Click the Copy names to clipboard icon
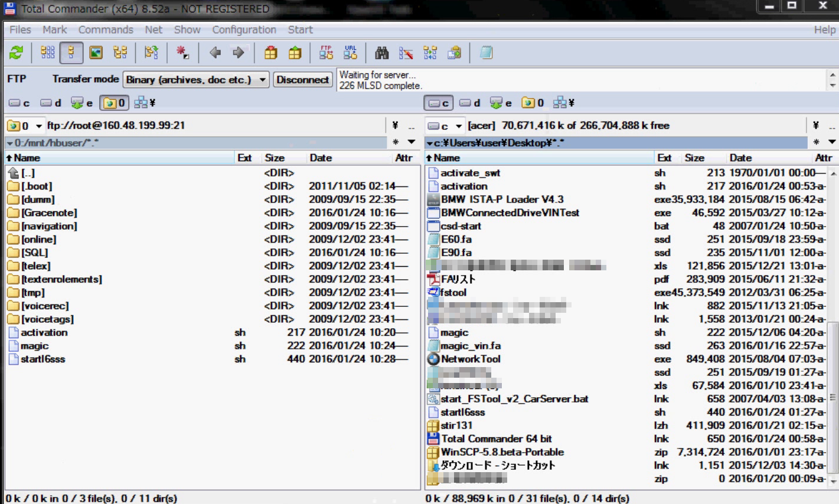Screen dimensions: 839x504 pyautogui.click(x=455, y=53)
